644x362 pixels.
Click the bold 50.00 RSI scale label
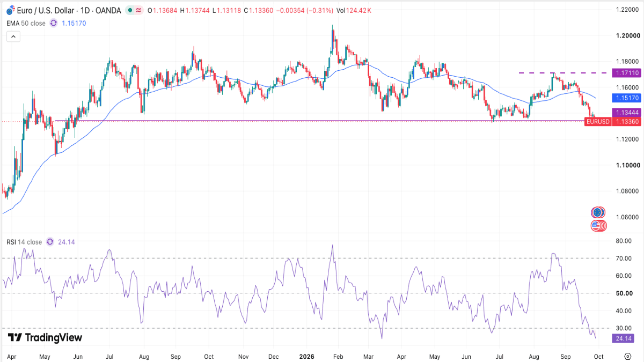[x=624, y=293]
